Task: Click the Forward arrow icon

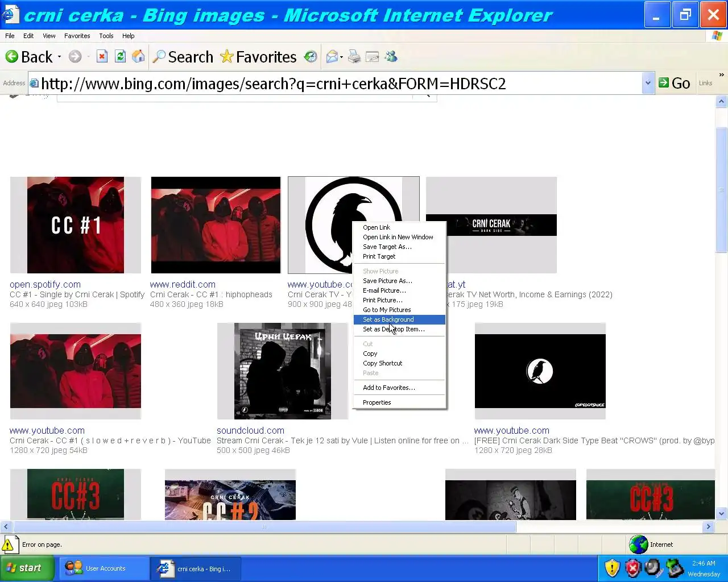Action: [75, 57]
